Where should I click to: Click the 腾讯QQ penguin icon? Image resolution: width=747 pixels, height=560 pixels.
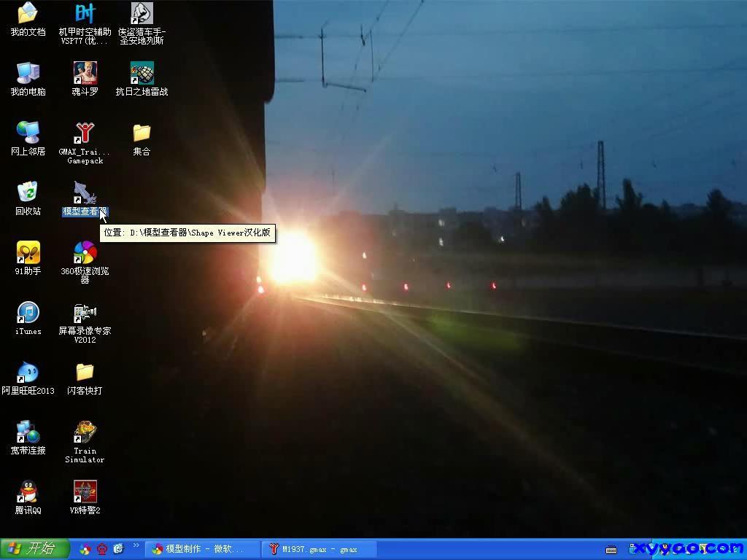click(28, 492)
